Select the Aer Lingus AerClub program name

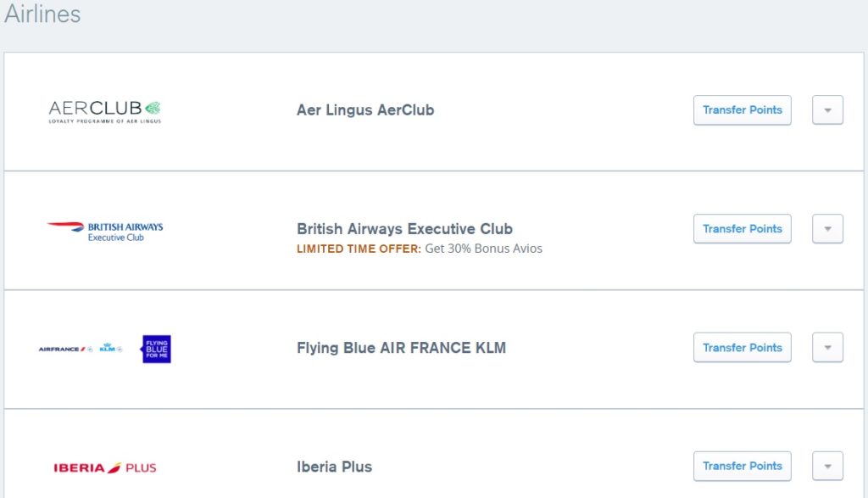365,110
